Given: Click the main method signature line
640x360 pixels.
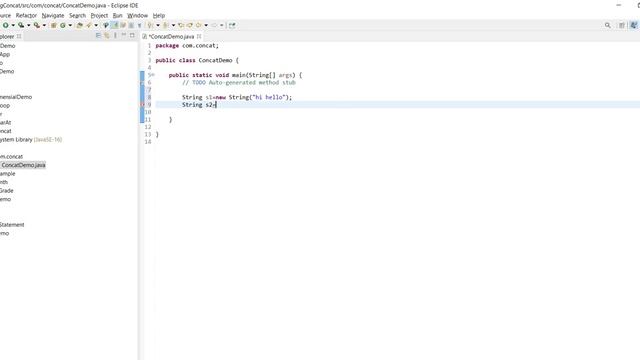Looking at the screenshot, I should pyautogui.click(x=235, y=75).
